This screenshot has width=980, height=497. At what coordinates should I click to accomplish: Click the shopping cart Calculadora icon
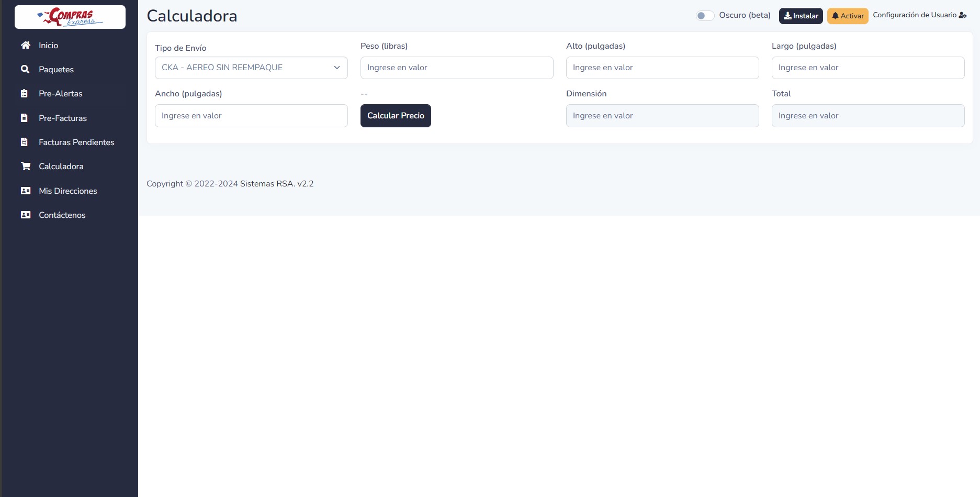(x=25, y=167)
